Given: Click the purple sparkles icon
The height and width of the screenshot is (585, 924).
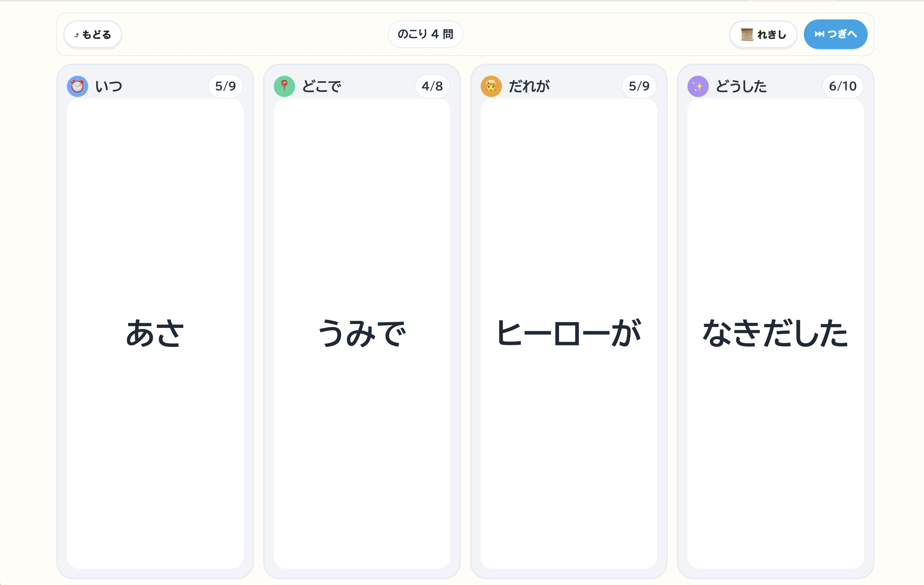Looking at the screenshot, I should tap(698, 86).
